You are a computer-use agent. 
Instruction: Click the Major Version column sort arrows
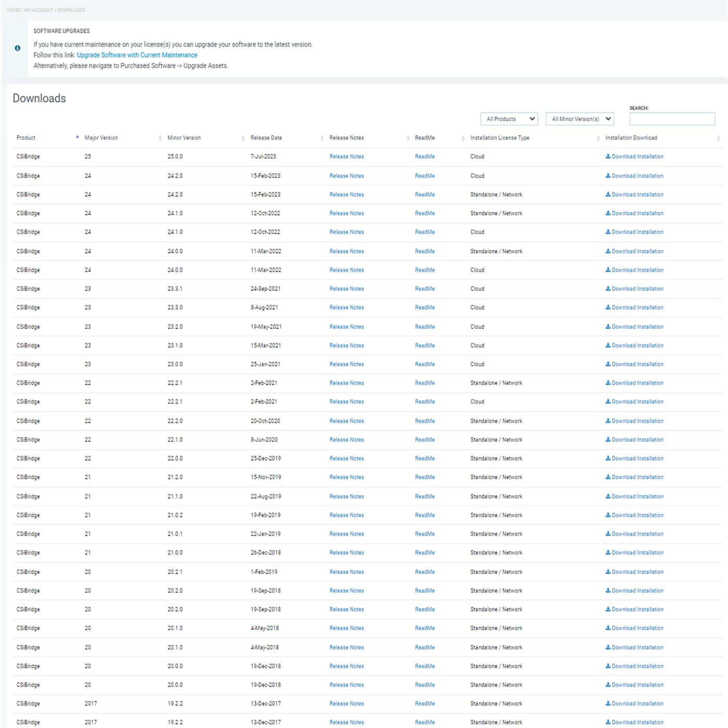(x=160, y=138)
